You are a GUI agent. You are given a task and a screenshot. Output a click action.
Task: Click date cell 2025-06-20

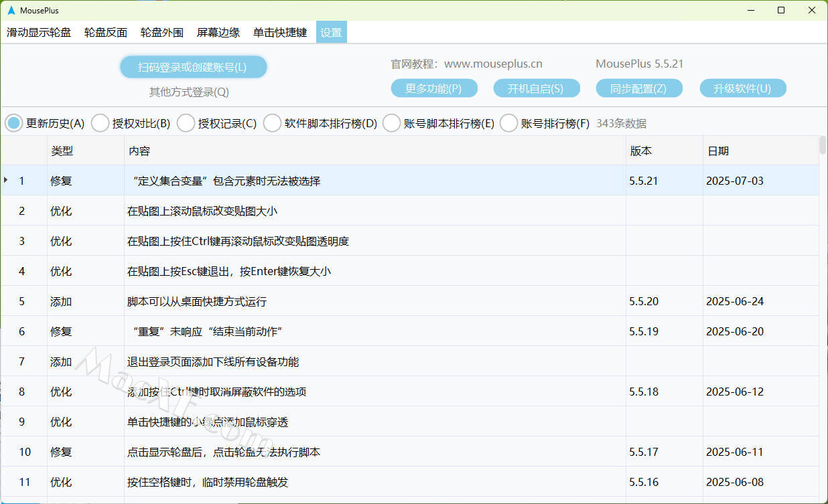pos(761,331)
